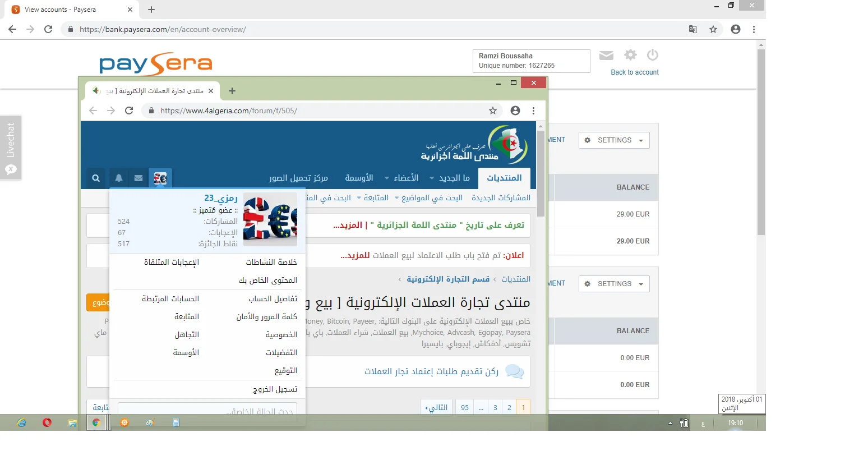Open كلمة المرور والأمان menu entry

267,316
